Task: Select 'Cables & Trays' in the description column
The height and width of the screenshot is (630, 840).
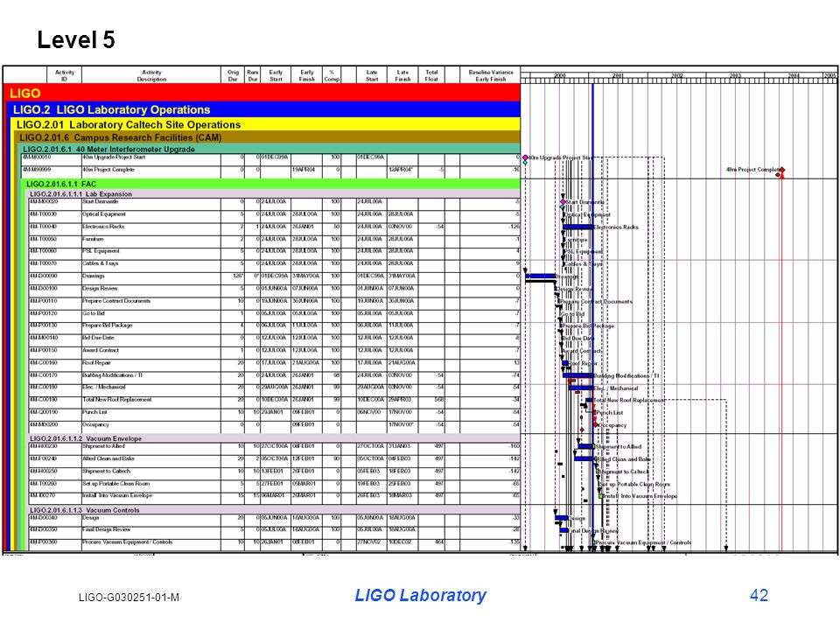Action: [101, 263]
